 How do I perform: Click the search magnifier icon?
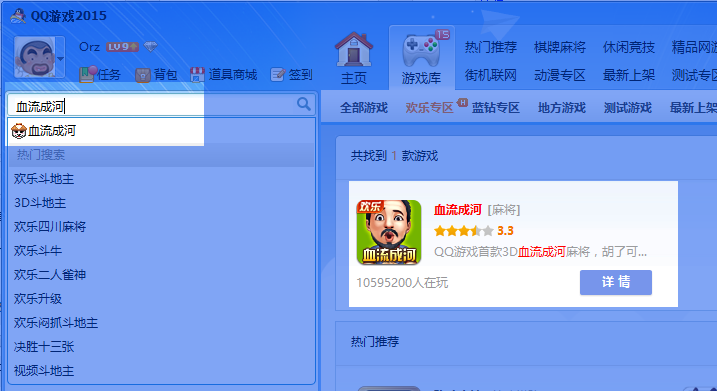click(x=304, y=104)
